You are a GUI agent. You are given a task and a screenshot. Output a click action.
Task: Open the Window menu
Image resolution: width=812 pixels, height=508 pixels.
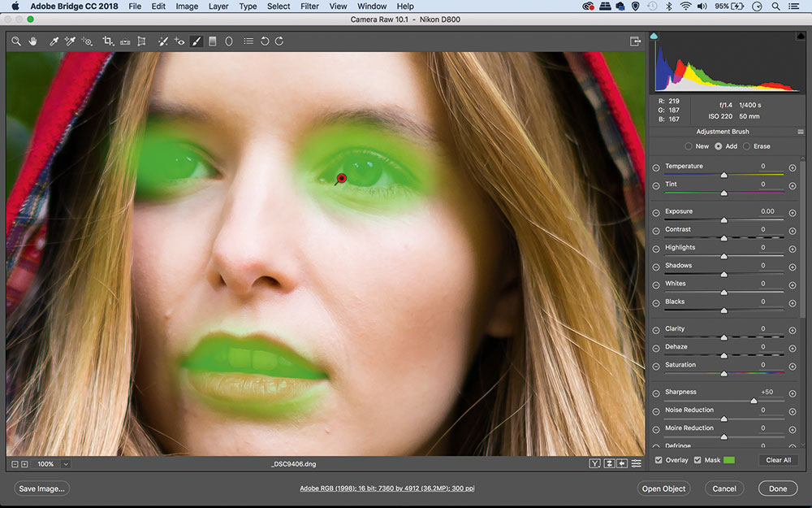coord(372,7)
